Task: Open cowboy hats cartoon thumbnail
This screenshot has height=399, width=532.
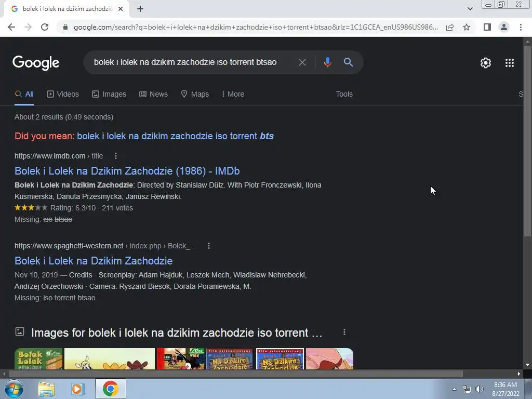Action: [110, 358]
